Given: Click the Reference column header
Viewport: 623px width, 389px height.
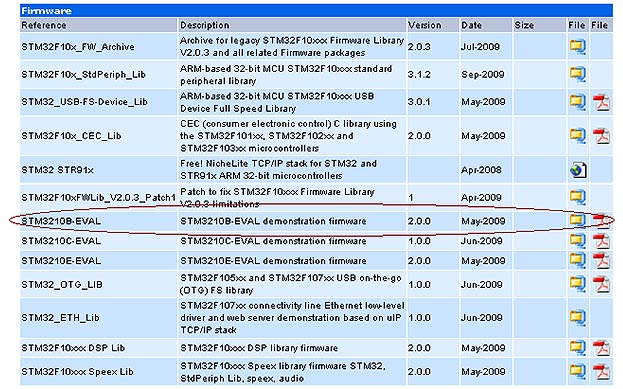Looking at the screenshot, I should (x=44, y=25).
